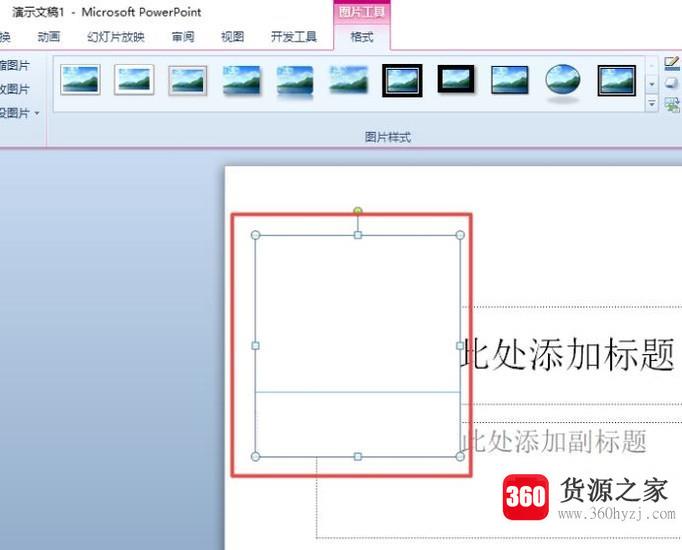Open the picture effects icon
Screen dimensions: 682x550
[x=672, y=83]
